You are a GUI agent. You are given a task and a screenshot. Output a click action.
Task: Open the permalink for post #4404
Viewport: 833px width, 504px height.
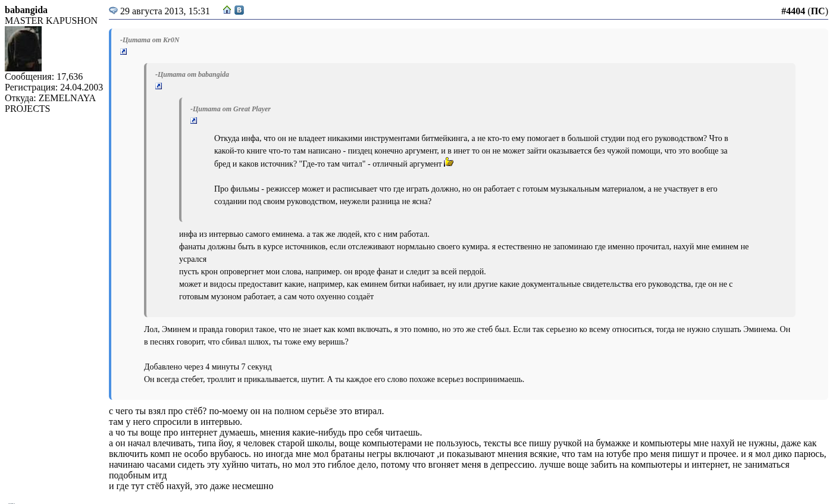pos(793,11)
